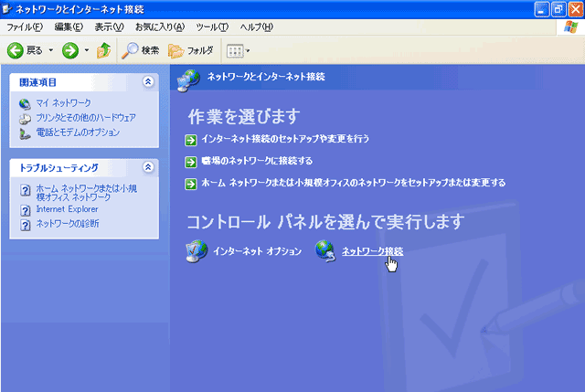The image size is (585, 392).
Task: Toggle the フォルダ folders button
Action: click(191, 51)
